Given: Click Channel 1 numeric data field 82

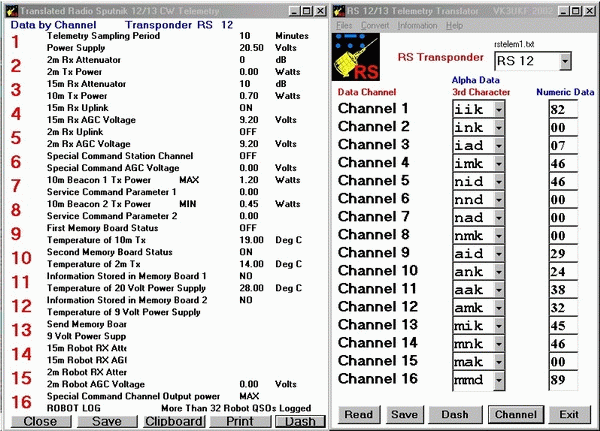Looking at the screenshot, I should [563, 109].
